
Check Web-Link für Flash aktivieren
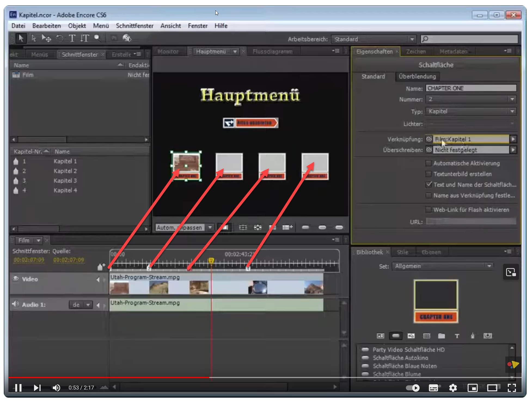click(428, 209)
